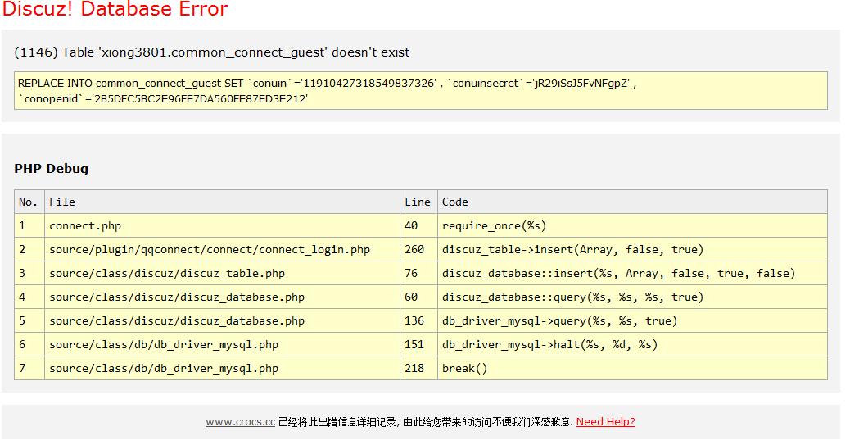
Task: Click line number 218 cell
Action: coord(414,368)
